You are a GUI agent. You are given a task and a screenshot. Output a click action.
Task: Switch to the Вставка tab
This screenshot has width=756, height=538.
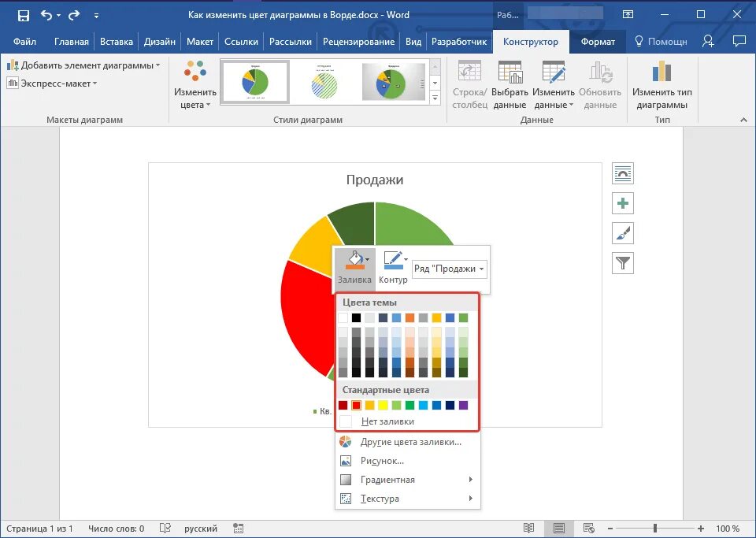point(117,42)
